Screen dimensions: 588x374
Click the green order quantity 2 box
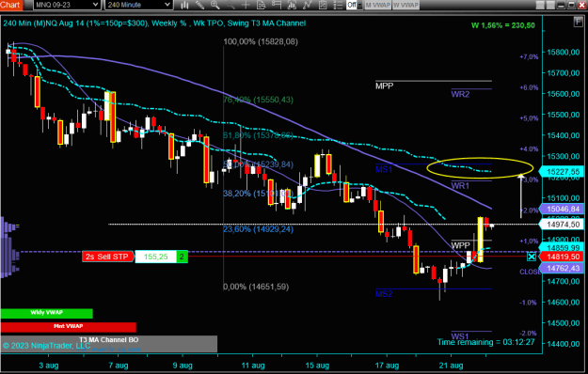point(182,257)
